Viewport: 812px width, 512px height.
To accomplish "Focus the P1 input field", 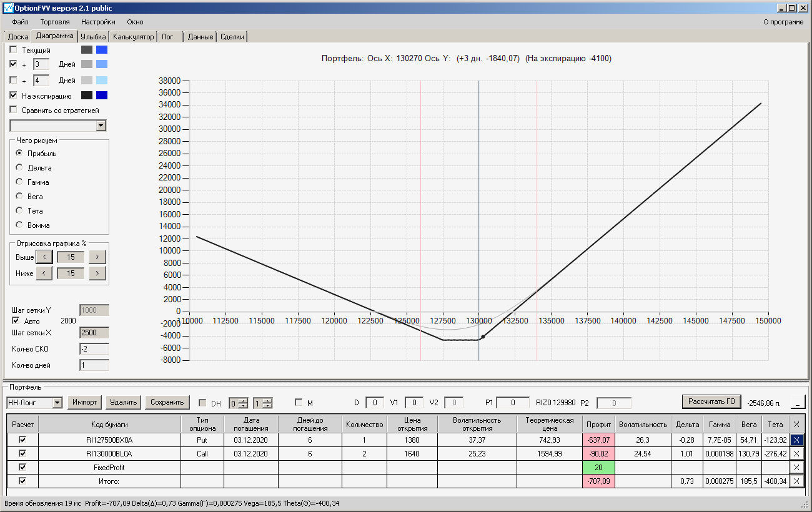I will pyautogui.click(x=513, y=403).
